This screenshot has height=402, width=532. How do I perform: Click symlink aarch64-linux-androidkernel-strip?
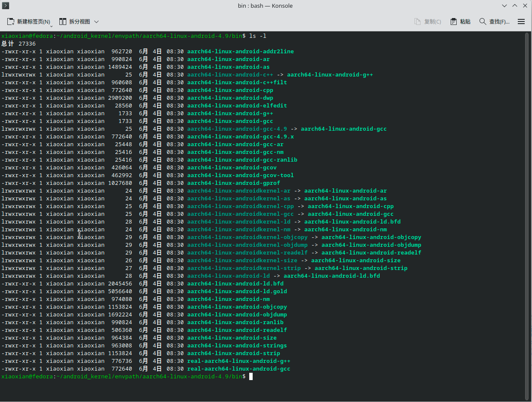tap(244, 268)
